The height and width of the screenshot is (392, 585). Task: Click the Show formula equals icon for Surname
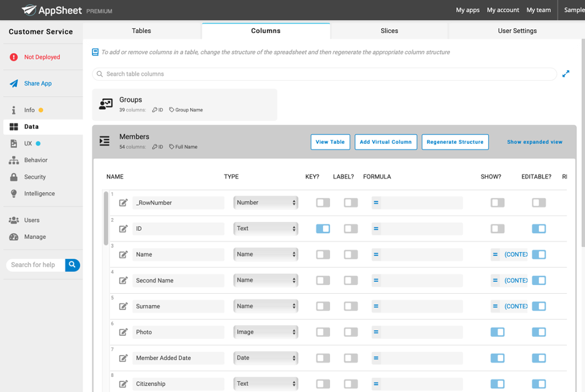click(495, 306)
